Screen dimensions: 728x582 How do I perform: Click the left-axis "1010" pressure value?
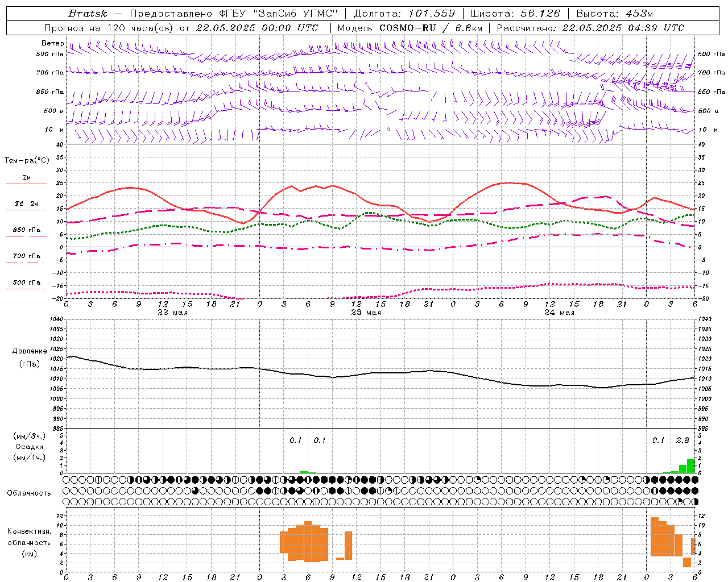pos(56,379)
